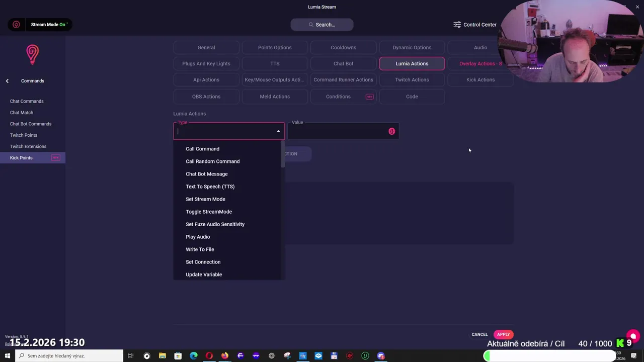
Task: Open the Plugs And Key Lights tab
Action: coord(206,63)
